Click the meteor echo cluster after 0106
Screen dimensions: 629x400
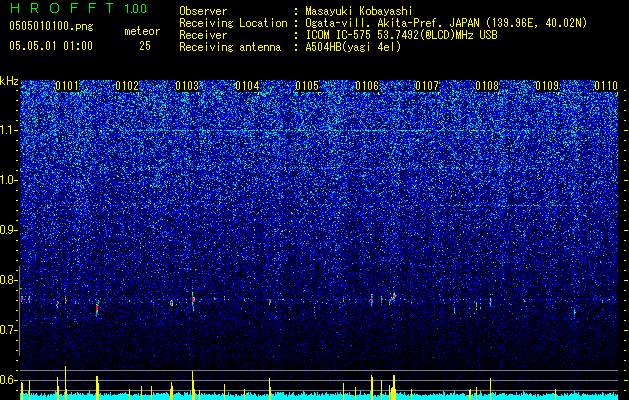point(392,298)
